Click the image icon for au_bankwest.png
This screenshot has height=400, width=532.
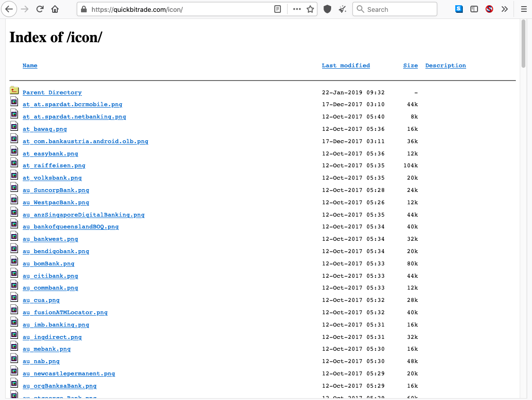pyautogui.click(x=14, y=236)
